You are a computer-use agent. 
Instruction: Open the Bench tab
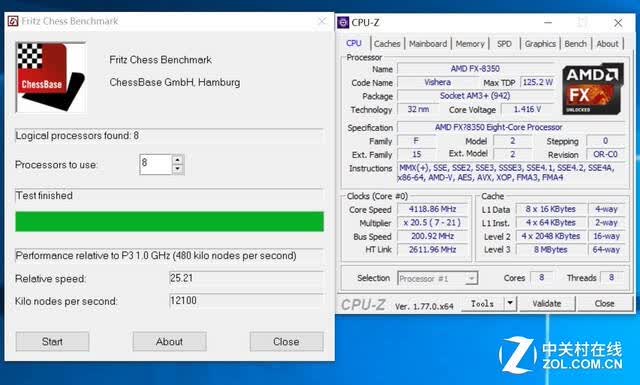(576, 44)
